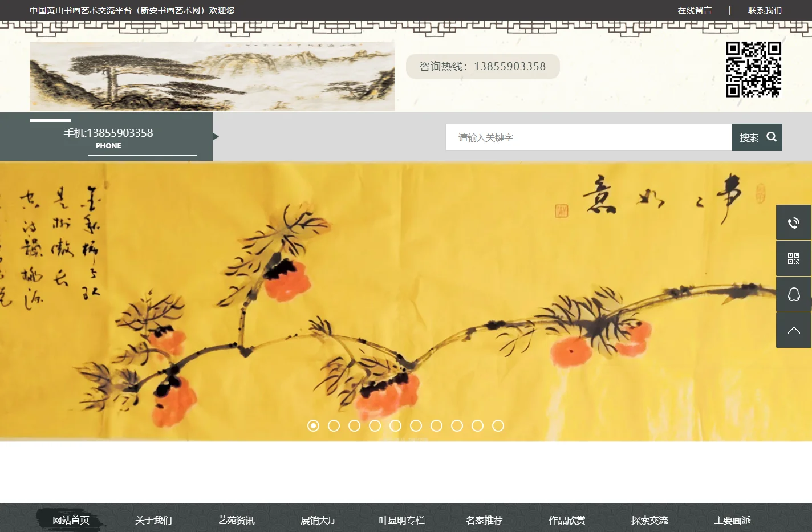Select the ninth carousel slide dot
The width and height of the screenshot is (812, 532).
pyautogui.click(x=478, y=426)
